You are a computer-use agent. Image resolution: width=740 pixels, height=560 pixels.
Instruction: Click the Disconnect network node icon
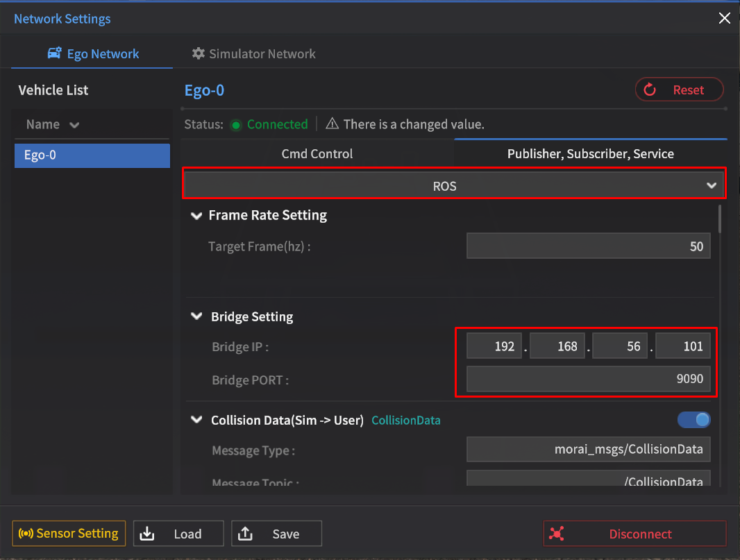(556, 534)
